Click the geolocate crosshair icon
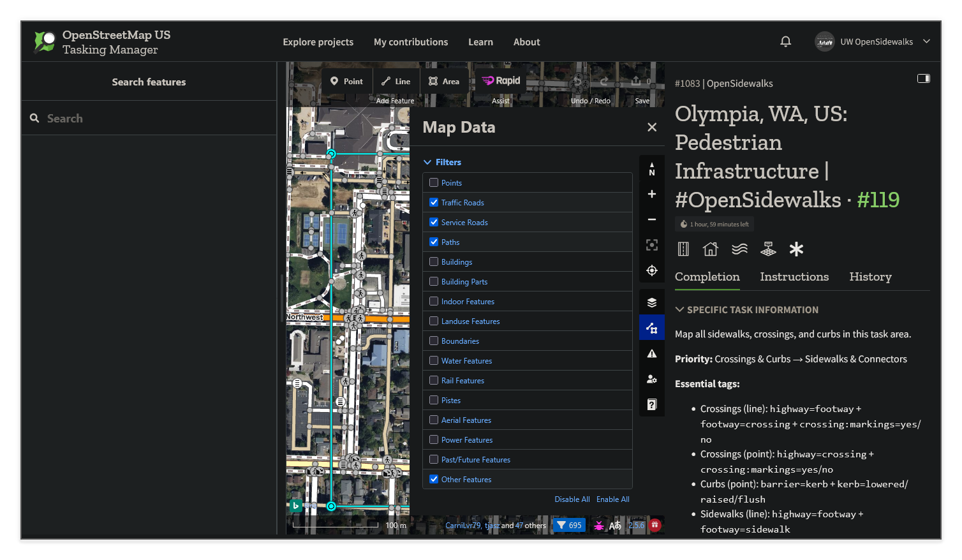Image resolution: width=962 pixels, height=560 pixels. pyautogui.click(x=651, y=270)
